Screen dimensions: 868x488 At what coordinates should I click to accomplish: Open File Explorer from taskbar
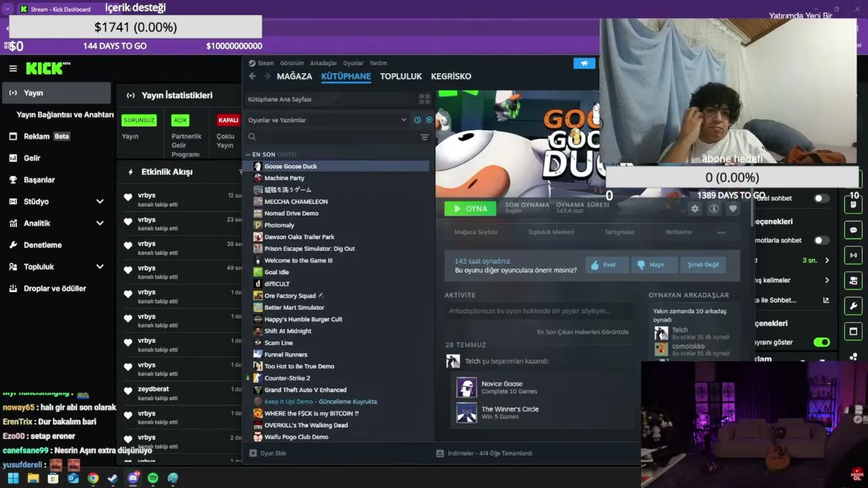coord(33,479)
